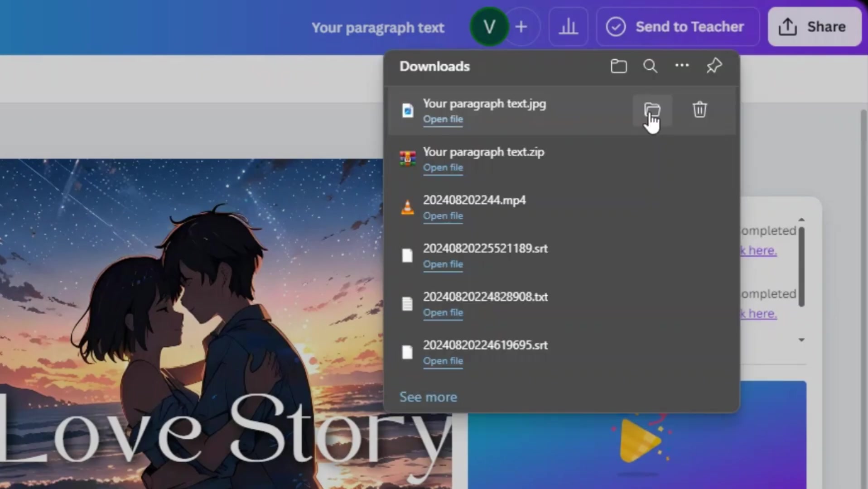
Task: Delete Your paragraph text.jpg download entry
Action: point(699,110)
